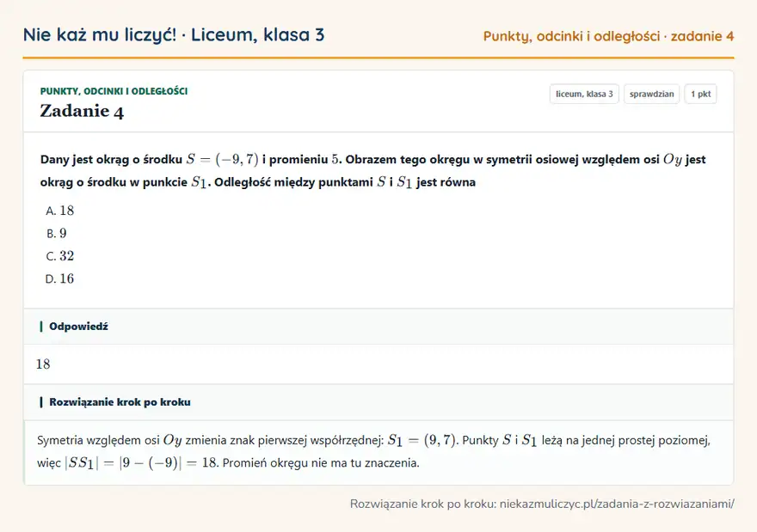Click the '1 pkt' badge

[700, 94]
